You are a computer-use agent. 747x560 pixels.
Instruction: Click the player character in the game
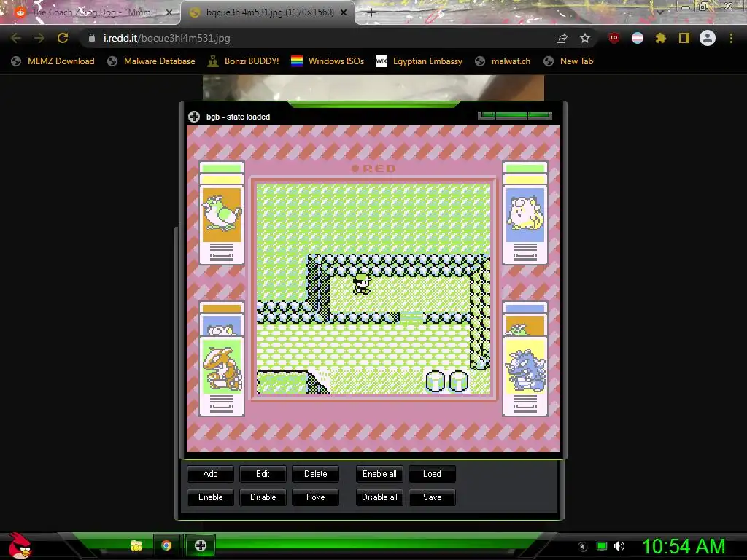(362, 284)
